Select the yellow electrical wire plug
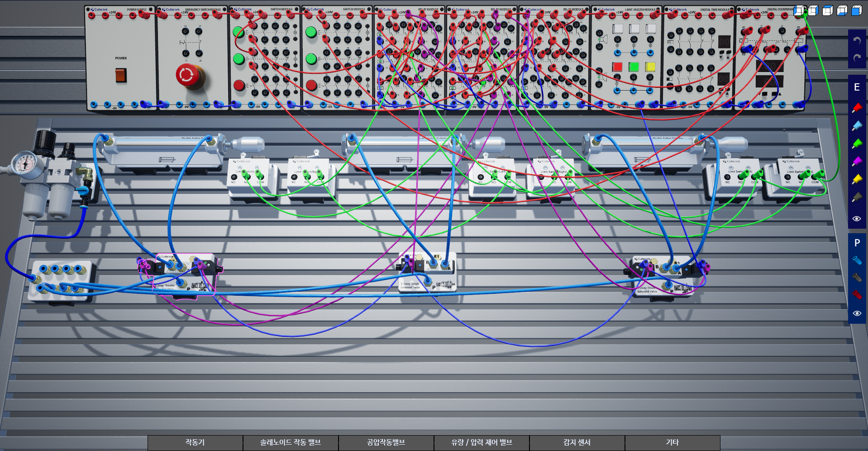 pos(857,180)
